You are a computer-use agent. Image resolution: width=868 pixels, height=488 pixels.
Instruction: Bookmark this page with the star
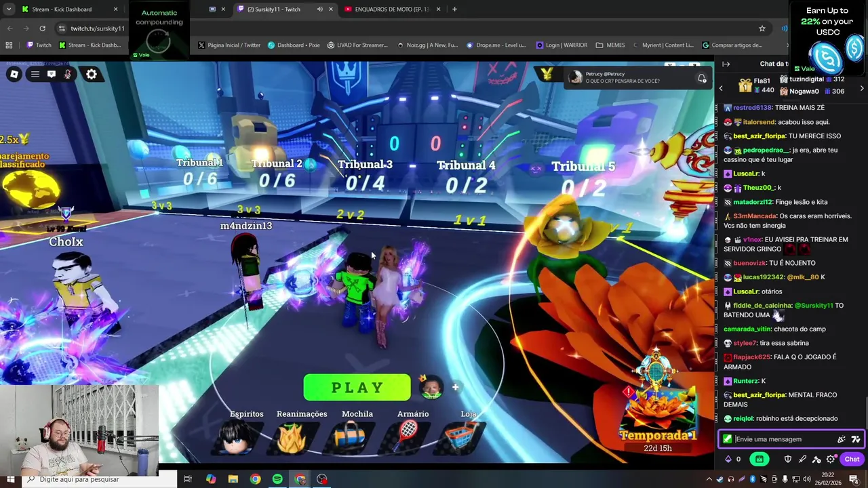762,28
